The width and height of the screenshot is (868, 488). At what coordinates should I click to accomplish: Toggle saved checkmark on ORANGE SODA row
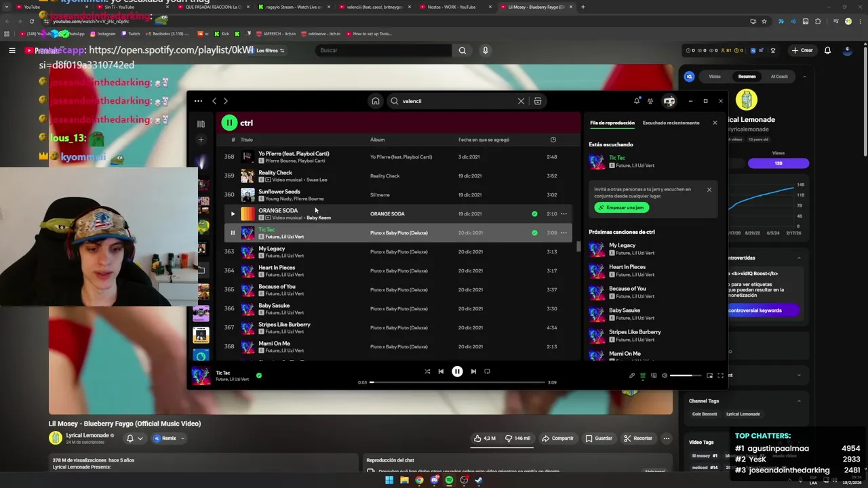534,213
